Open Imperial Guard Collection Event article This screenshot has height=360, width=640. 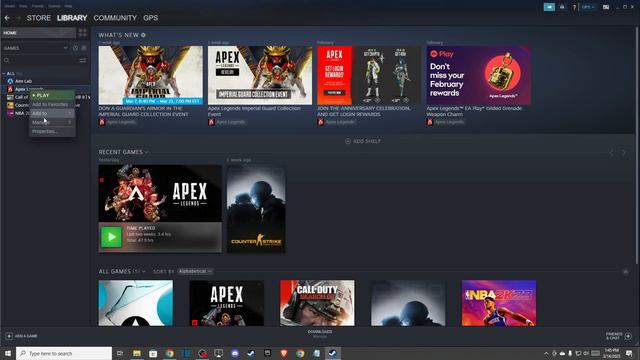pos(260,75)
